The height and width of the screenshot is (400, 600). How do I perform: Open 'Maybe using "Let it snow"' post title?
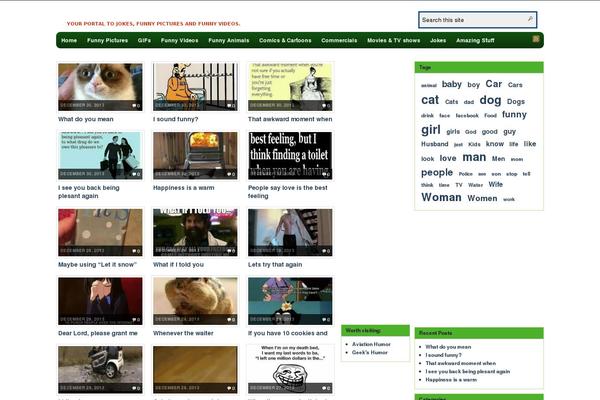pos(97,264)
